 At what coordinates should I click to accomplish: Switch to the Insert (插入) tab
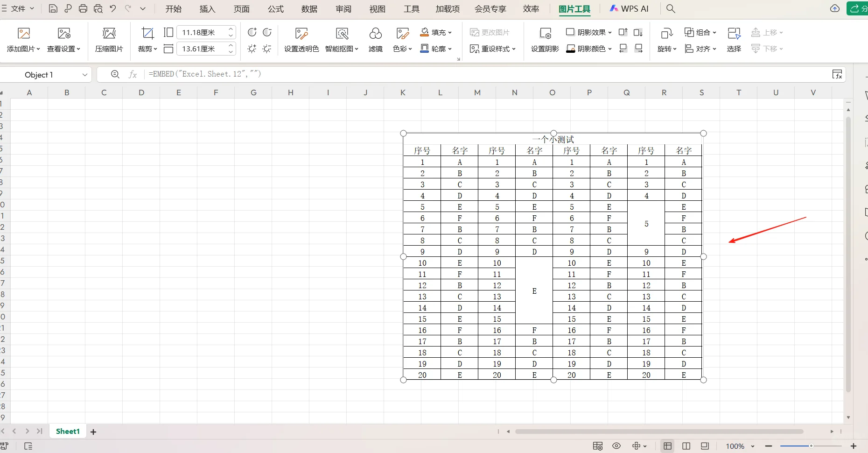pos(207,9)
